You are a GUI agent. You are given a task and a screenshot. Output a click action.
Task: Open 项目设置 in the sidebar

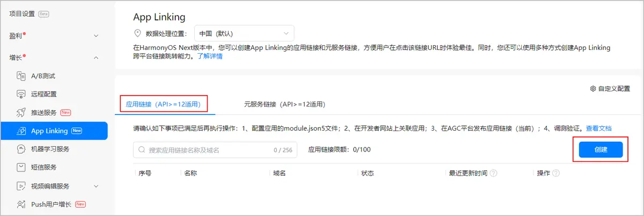coord(23,13)
